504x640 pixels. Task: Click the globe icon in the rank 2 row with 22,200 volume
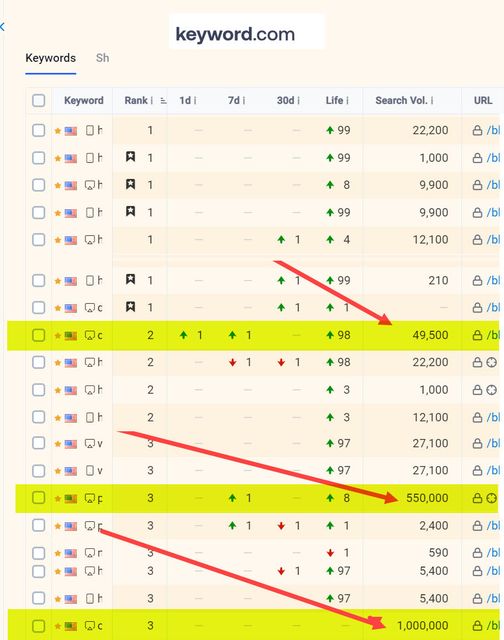[x=492, y=362]
